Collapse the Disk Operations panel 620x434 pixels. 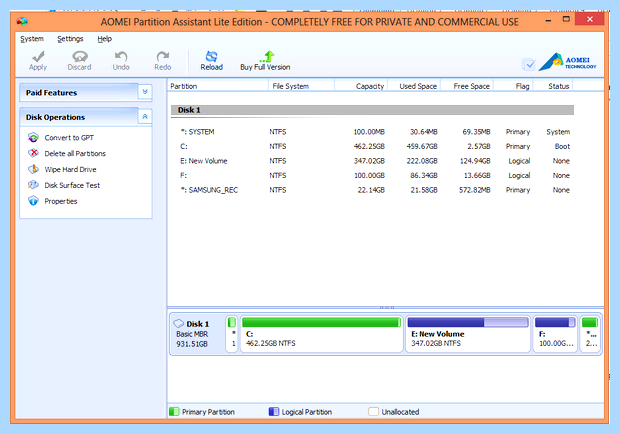(x=145, y=117)
